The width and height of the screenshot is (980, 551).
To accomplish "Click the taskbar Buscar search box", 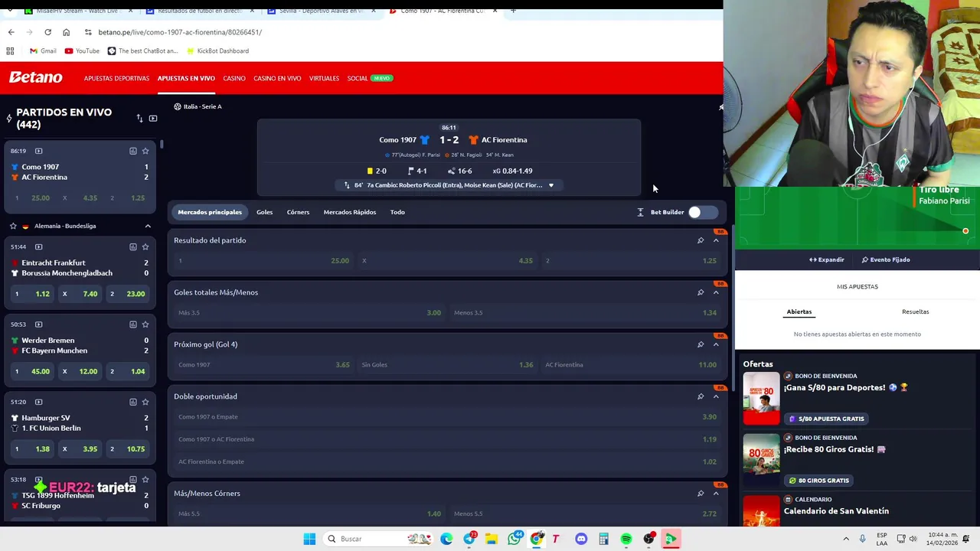I will point(379,539).
